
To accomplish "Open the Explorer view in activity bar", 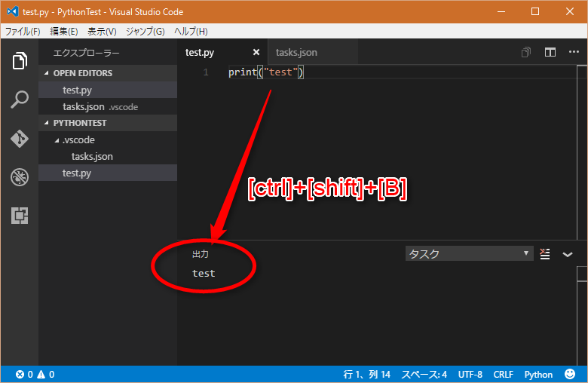I will click(x=20, y=60).
